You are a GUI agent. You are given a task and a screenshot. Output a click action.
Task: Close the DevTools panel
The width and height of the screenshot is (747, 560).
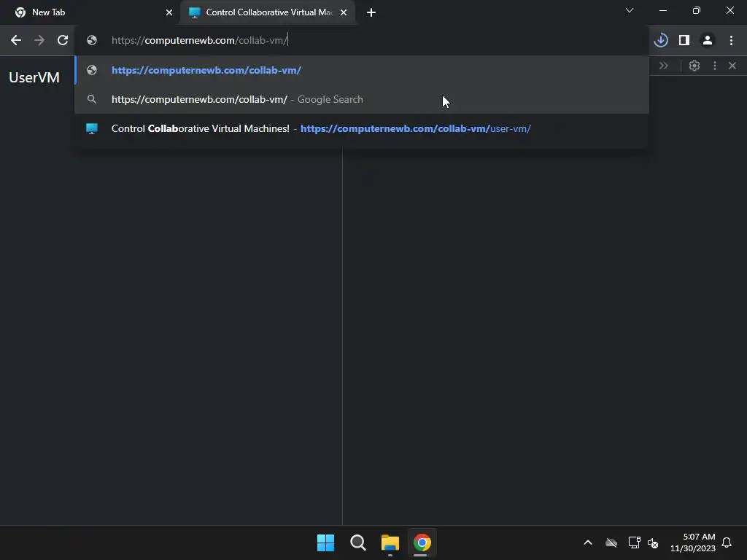coord(732,66)
